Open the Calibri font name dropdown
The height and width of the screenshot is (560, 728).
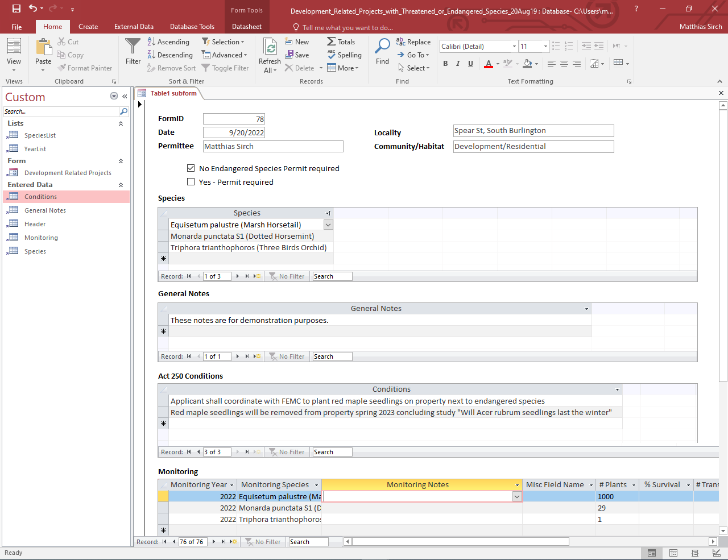click(514, 47)
